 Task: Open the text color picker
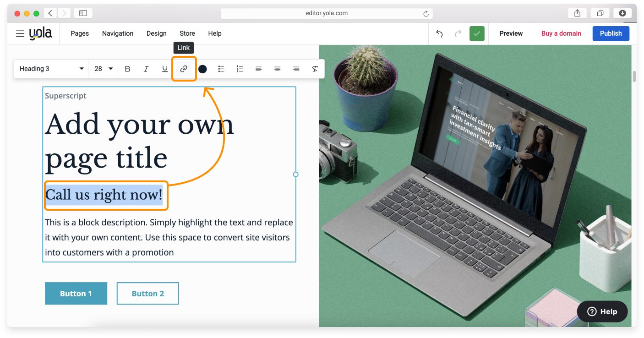click(202, 69)
